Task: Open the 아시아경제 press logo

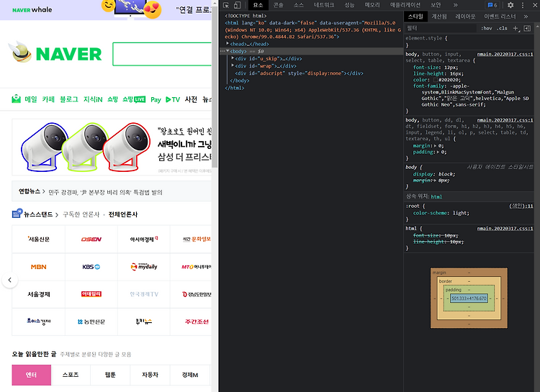Action: (x=144, y=240)
